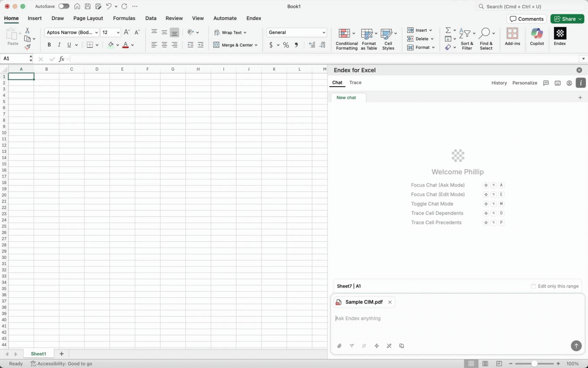Align cell text to the left

pos(154,45)
